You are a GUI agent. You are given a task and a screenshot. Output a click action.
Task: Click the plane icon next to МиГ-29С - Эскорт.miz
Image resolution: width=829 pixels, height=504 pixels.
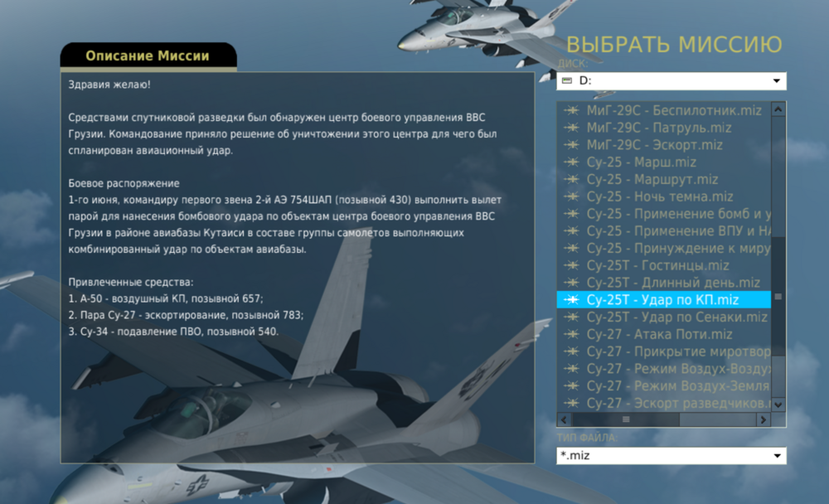(x=571, y=143)
